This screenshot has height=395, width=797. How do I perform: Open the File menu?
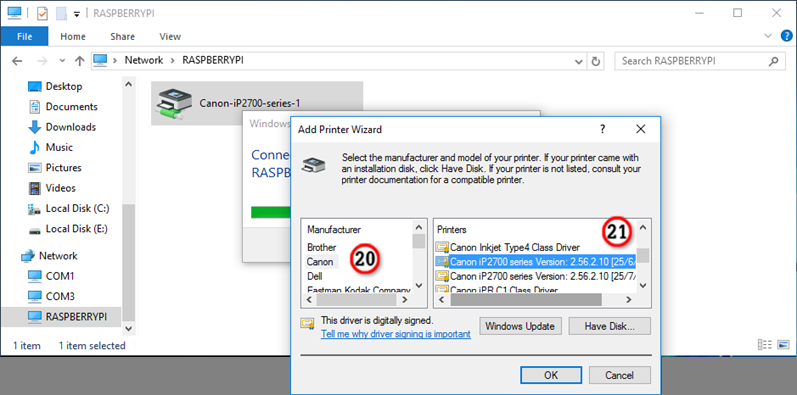coord(24,36)
